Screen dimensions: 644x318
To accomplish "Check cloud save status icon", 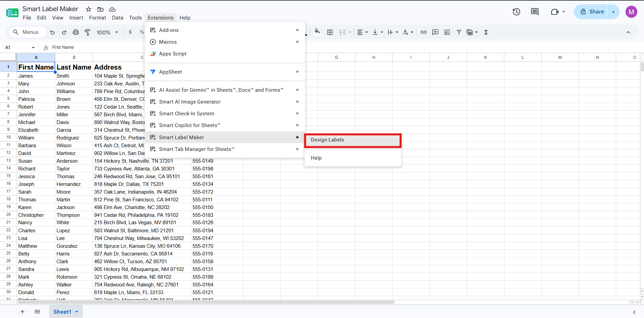I will 112,9.
